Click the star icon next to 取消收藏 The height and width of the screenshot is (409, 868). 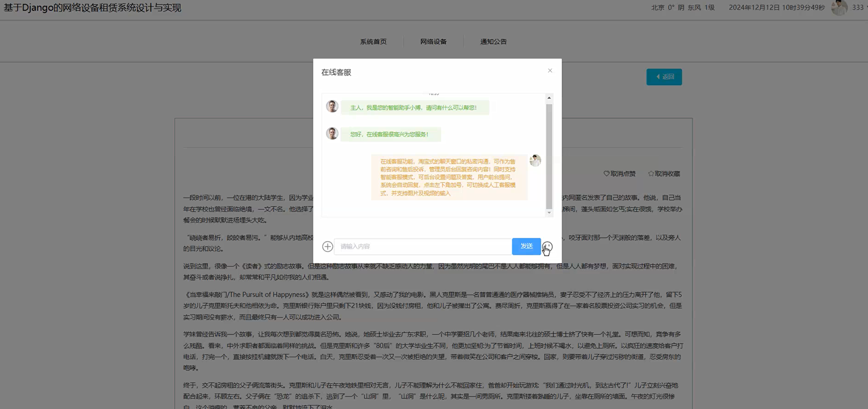pyautogui.click(x=650, y=174)
